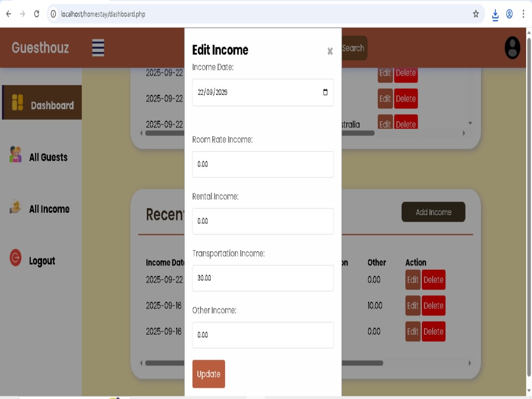Screen dimensions: 532x399
Task: Click the Guesthouz logo text
Action: [40, 48]
